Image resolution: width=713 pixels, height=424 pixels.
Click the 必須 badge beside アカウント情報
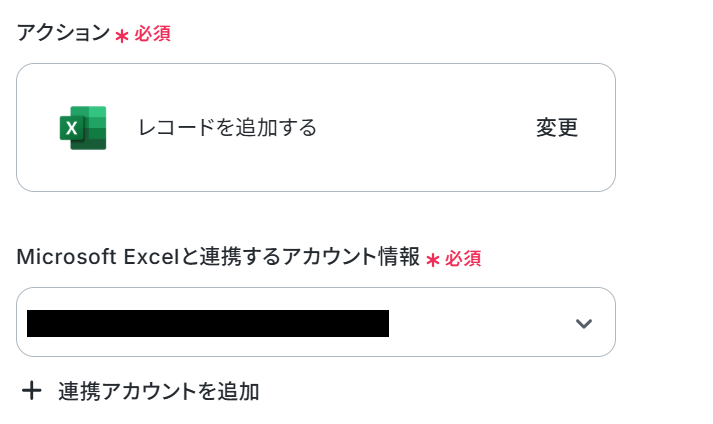click(463, 258)
